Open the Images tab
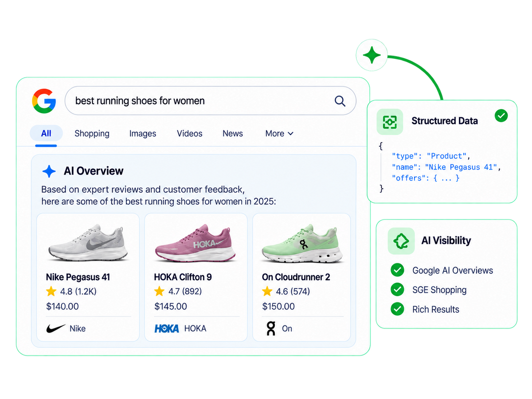 [143, 133]
